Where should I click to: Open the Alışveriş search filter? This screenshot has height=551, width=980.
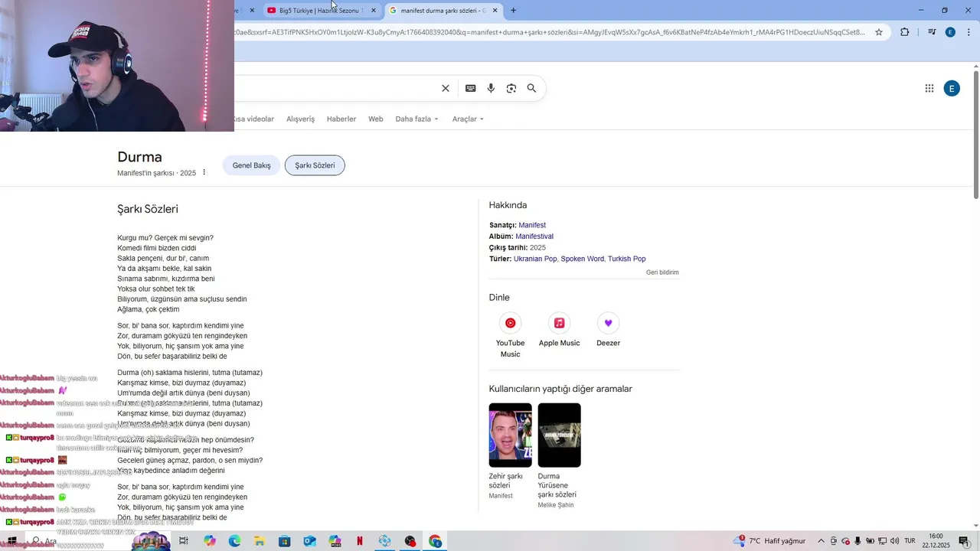[300, 119]
